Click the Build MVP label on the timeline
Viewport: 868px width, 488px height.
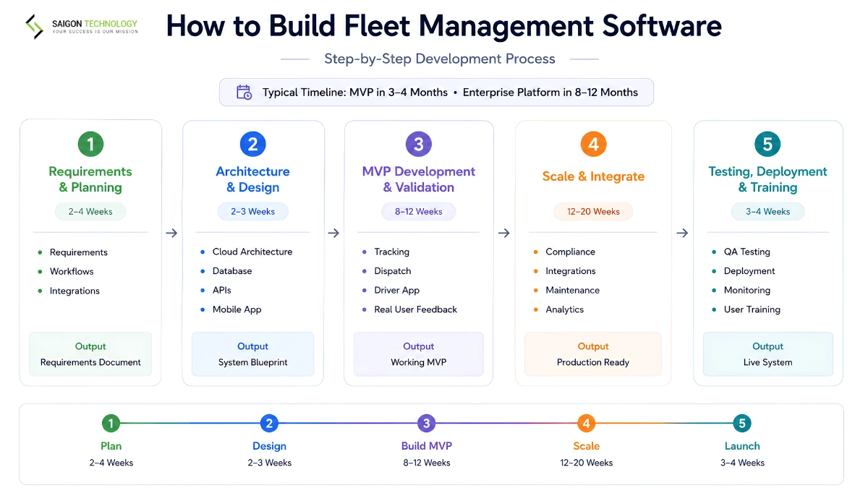pyautogui.click(x=427, y=446)
